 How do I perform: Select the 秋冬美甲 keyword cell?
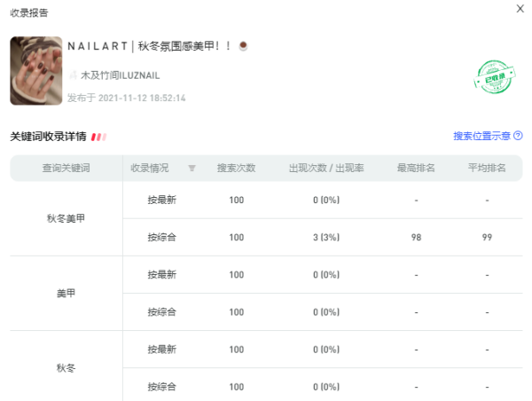click(66, 218)
